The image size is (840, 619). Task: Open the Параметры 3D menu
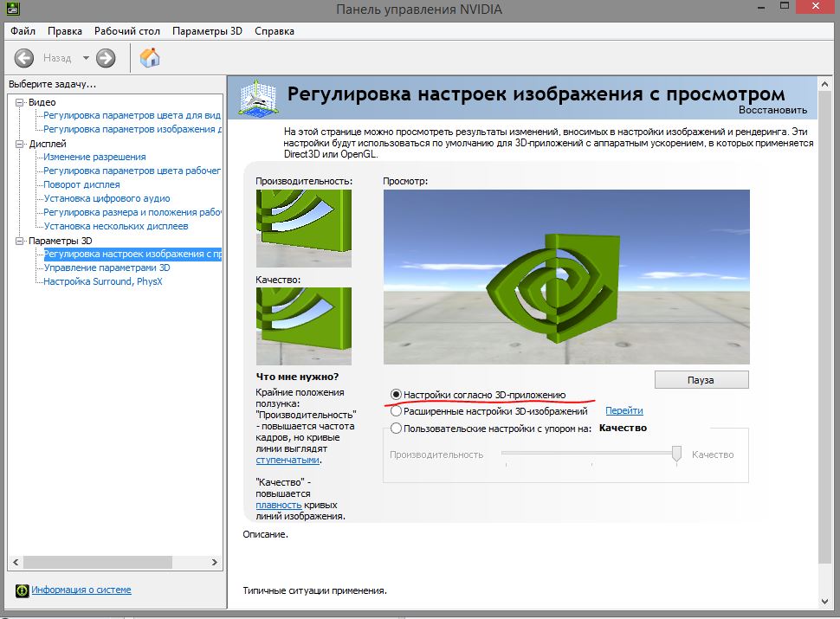[207, 31]
